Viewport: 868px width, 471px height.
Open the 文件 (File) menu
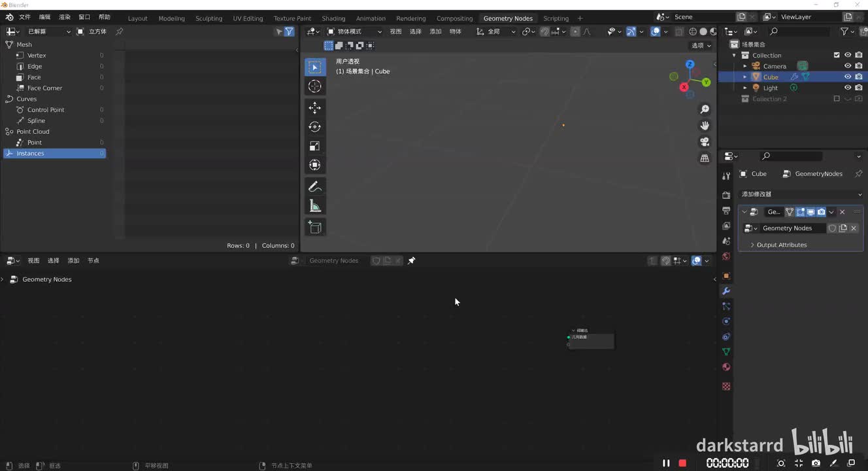25,17
